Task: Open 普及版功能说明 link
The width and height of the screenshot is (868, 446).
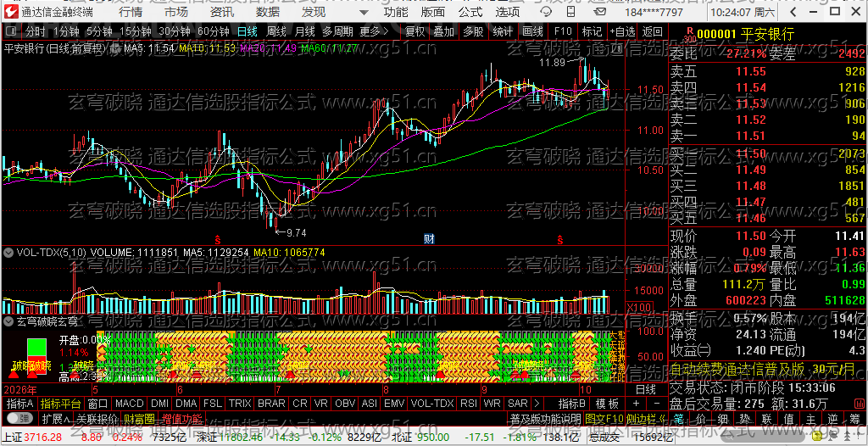Action: pos(545,418)
